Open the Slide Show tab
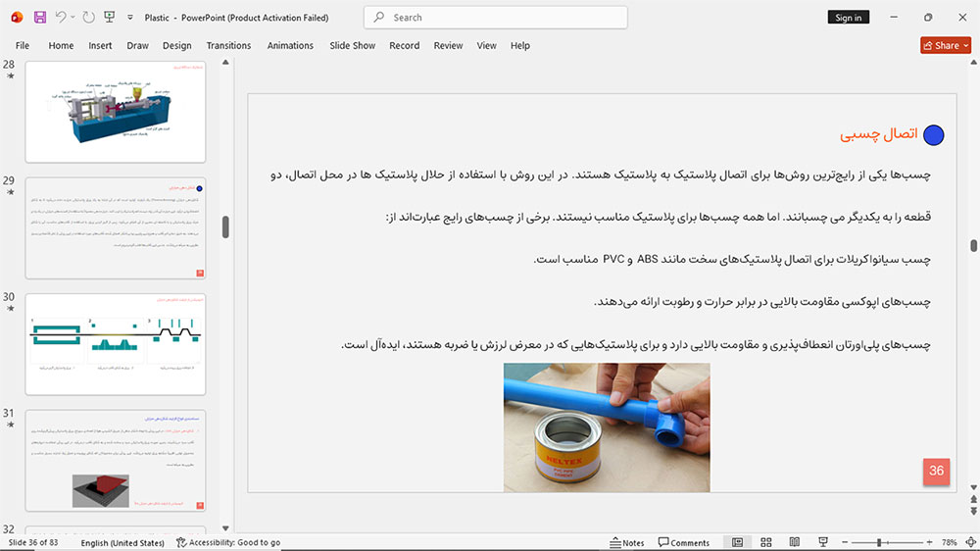Viewport: 980px width, 551px height. tap(353, 46)
